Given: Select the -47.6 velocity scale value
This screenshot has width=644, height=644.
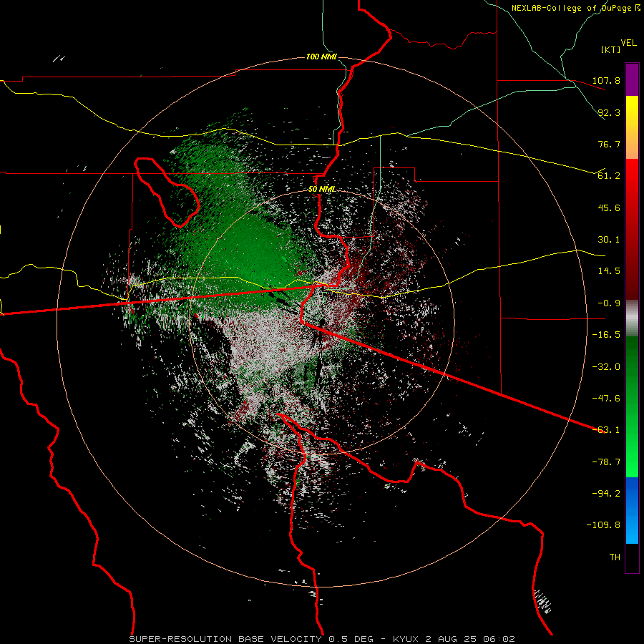Looking at the screenshot, I should point(606,399).
